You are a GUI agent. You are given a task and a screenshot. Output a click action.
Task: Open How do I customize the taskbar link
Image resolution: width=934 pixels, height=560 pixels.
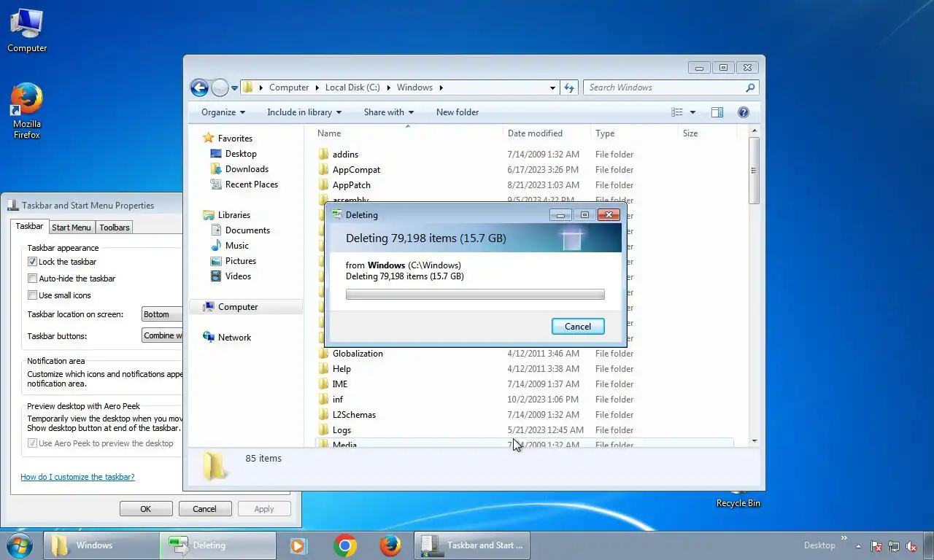point(77,477)
